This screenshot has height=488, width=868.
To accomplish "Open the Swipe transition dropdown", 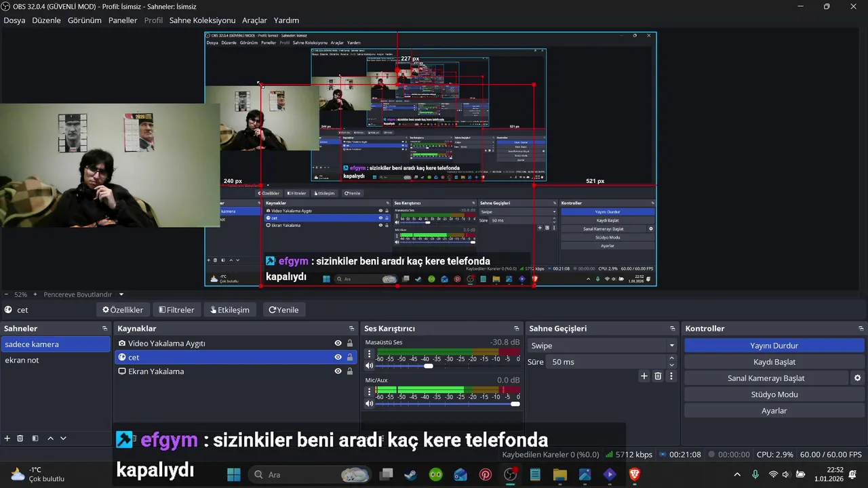I will [603, 346].
